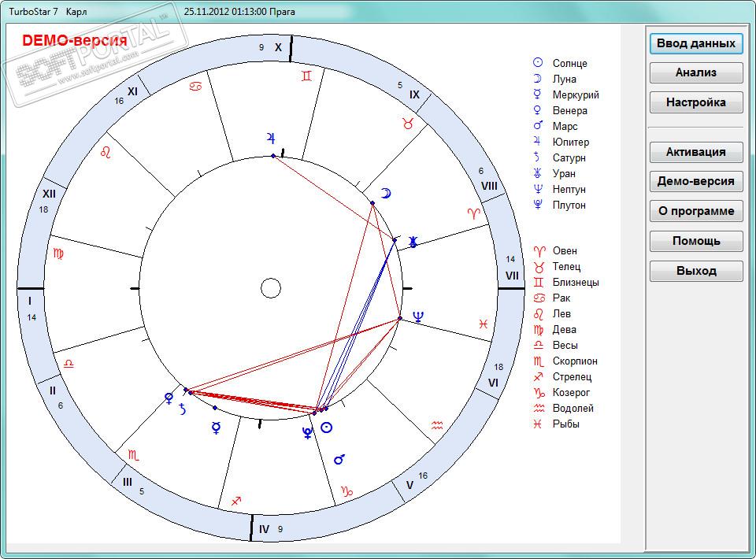Click the blue Uranus glyph on the chart
This screenshot has height=559, width=756.
pyautogui.click(x=413, y=242)
